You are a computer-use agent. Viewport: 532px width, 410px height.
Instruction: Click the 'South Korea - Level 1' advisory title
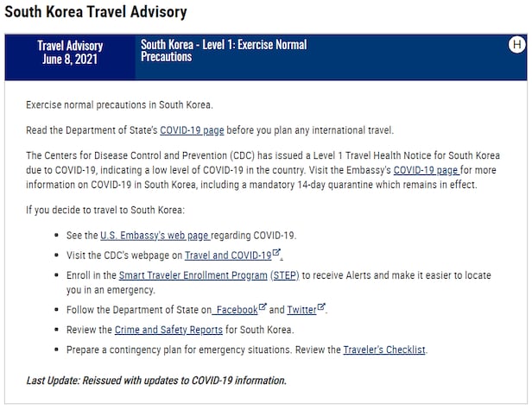[224, 50]
